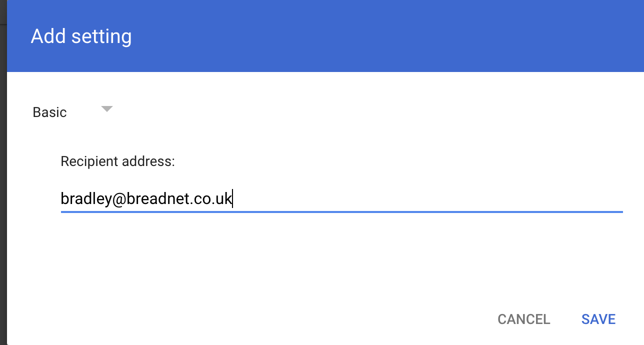Save the recipient address setting

coord(598,319)
